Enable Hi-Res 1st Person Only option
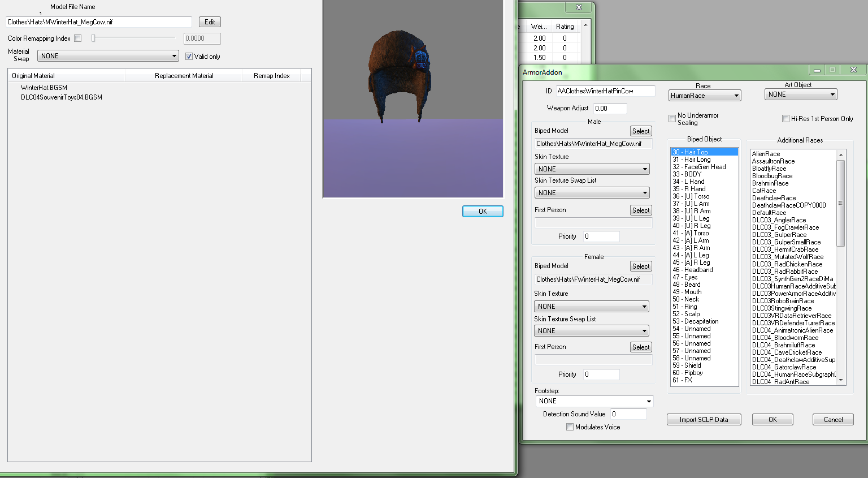The height and width of the screenshot is (478, 868). pyautogui.click(x=785, y=119)
